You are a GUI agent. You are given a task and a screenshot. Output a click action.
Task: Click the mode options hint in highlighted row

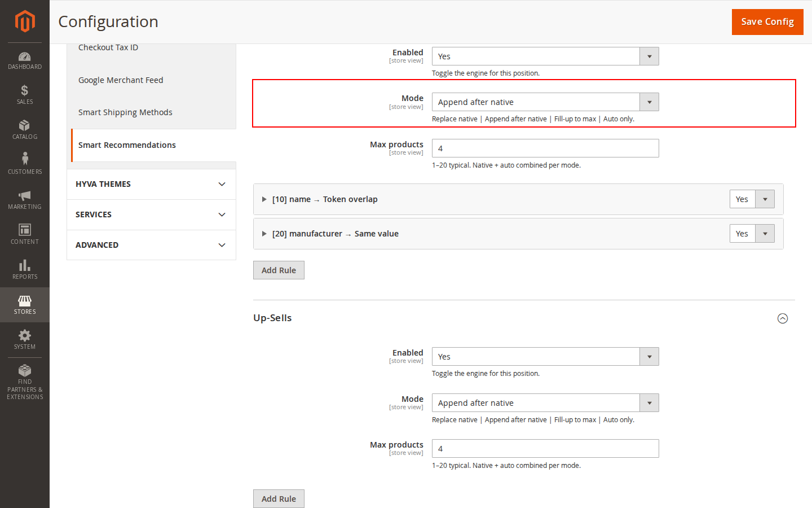[533, 119]
